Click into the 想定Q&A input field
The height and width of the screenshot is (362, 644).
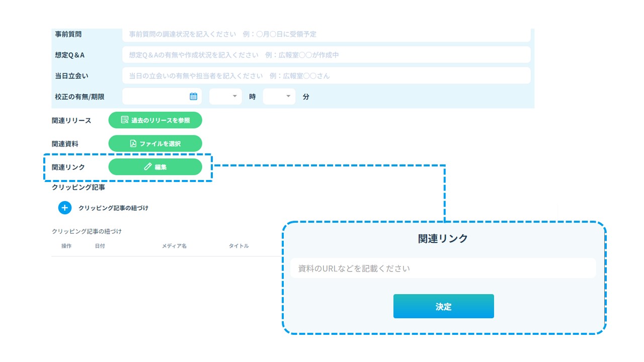click(326, 55)
